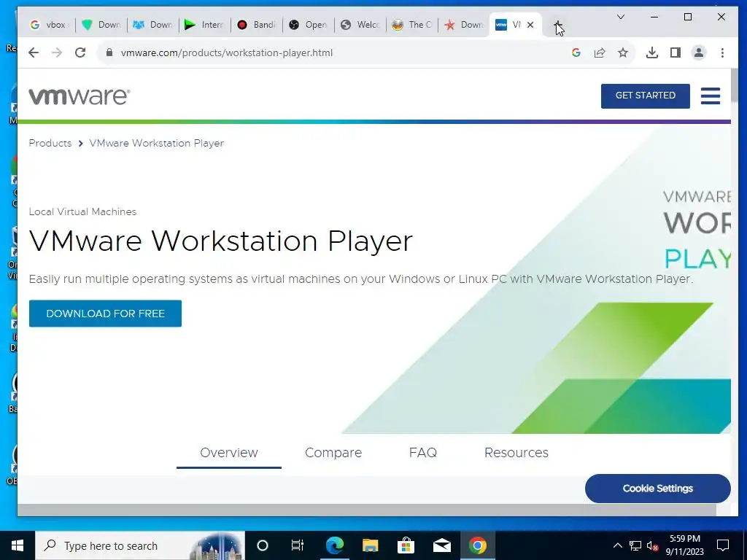The image size is (747, 560).
Task: Click DOWNLOAD FOR FREE button
Action: click(105, 314)
